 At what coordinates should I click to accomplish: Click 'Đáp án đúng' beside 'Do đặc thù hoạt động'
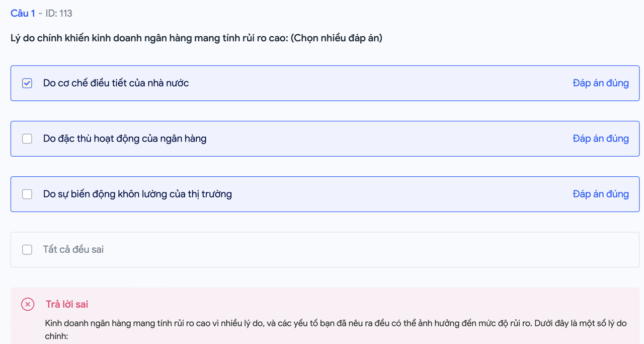coord(601,139)
